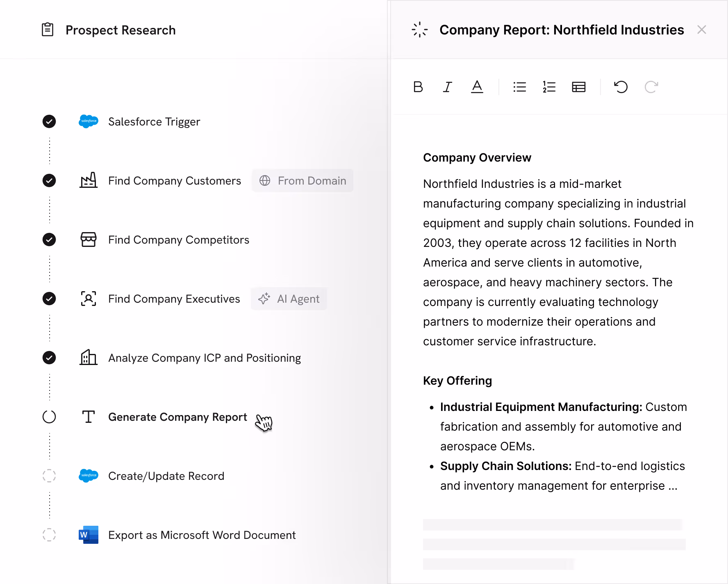Select the From Domain option
This screenshot has width=728, height=584.
[x=302, y=180]
